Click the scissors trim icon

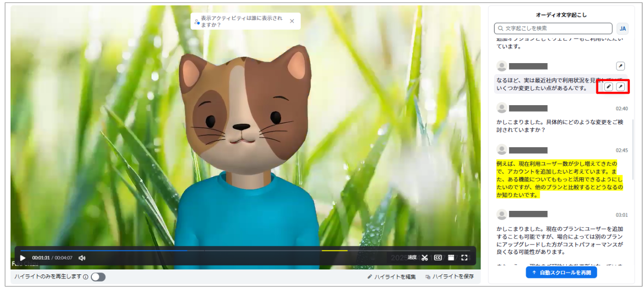coord(425,257)
